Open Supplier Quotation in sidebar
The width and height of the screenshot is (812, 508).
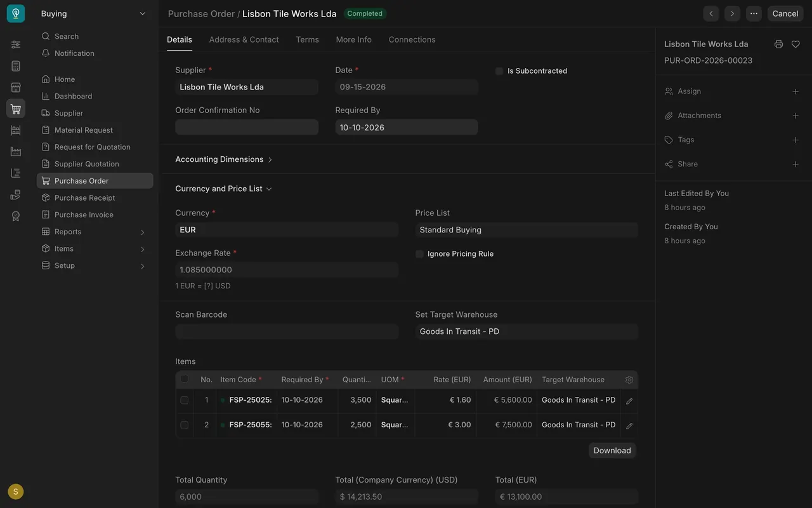(x=95, y=164)
